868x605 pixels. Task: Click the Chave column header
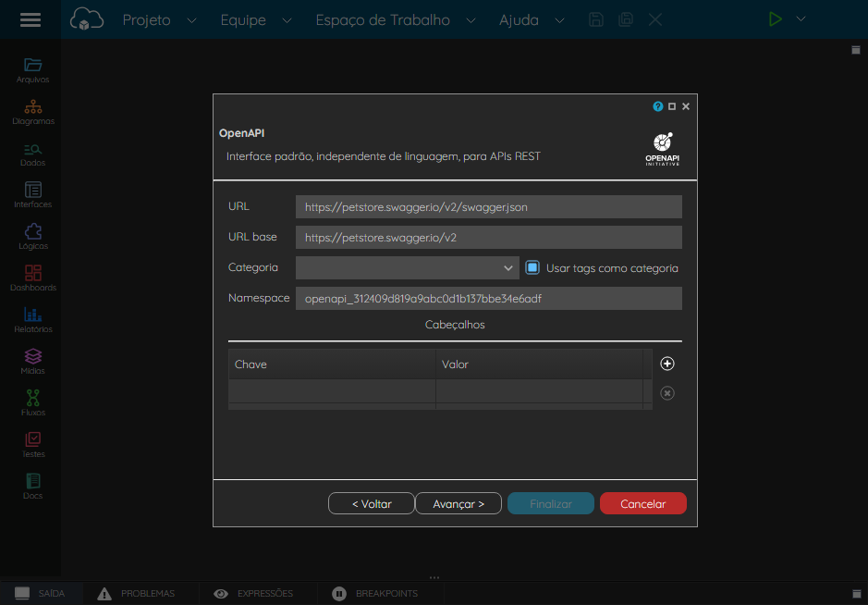tap(332, 364)
